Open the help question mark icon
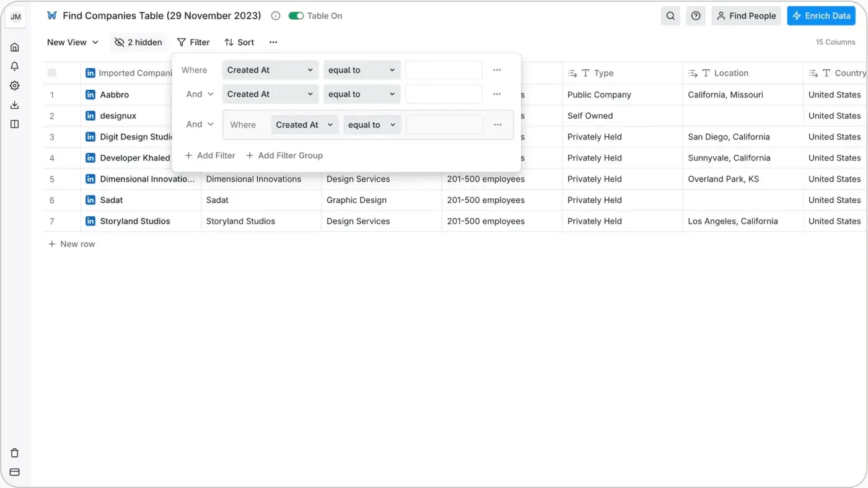Viewport: 868px width, 488px height. (696, 16)
